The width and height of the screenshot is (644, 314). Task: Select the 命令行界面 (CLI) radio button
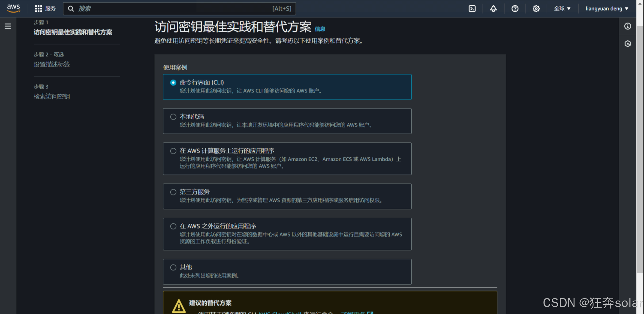tap(173, 83)
